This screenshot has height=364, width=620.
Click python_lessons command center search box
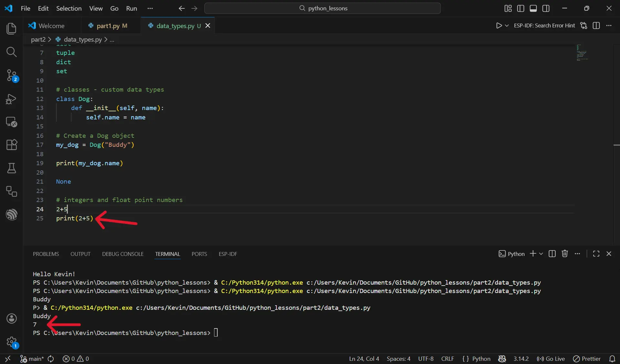tap(322, 8)
